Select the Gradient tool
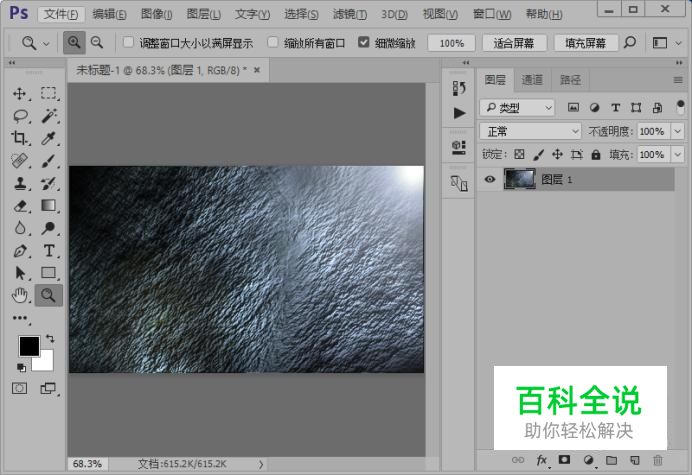Viewport: 692px width, 475px height. [x=49, y=206]
